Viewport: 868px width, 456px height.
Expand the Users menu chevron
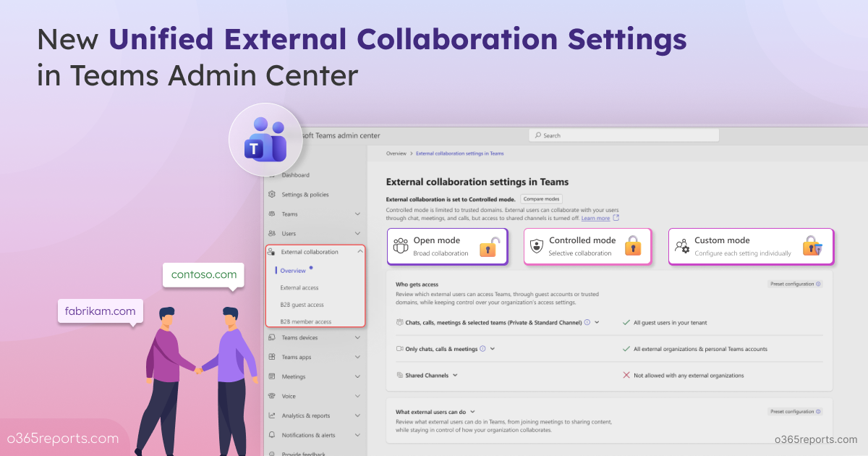(357, 234)
